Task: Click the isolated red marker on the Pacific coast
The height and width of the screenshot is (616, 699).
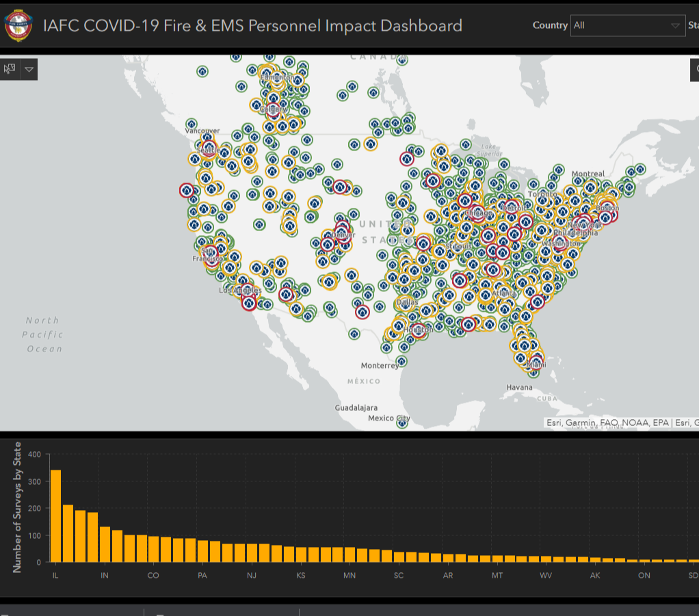Action: tap(186, 190)
